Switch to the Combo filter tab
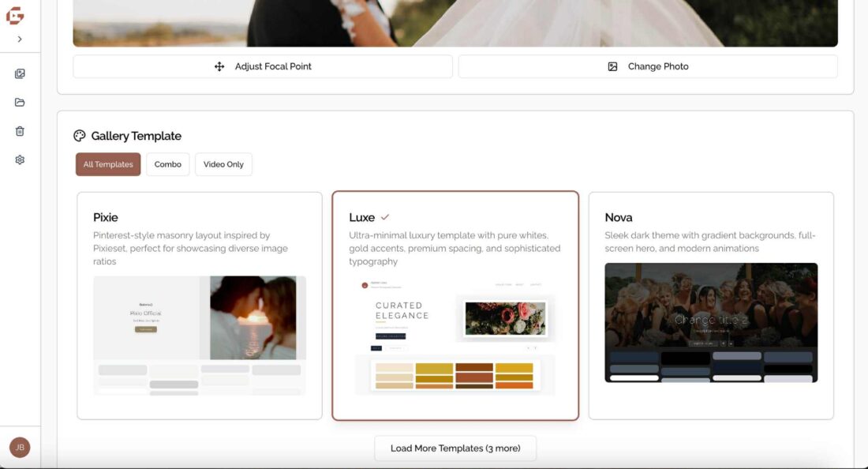Image resolution: width=868 pixels, height=469 pixels. pos(167,164)
